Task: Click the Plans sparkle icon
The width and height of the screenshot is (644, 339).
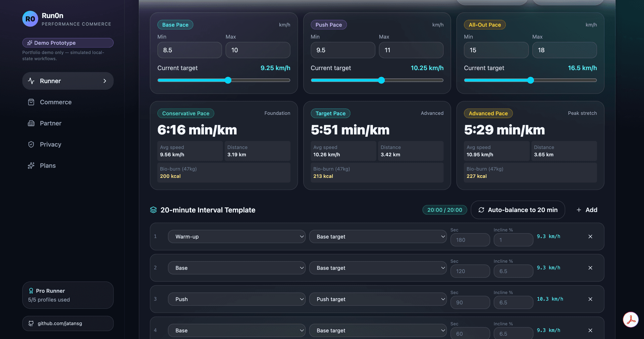Action: pos(31,165)
